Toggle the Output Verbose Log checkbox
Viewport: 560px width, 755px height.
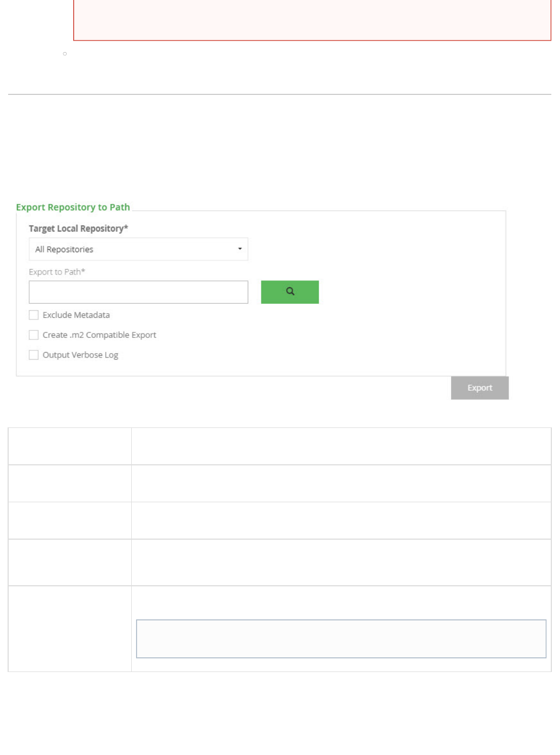(x=34, y=355)
